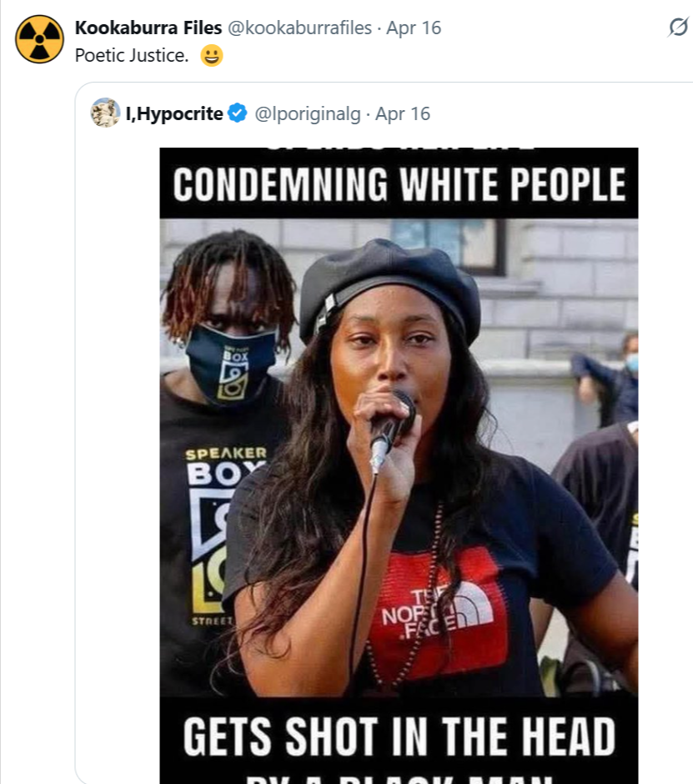Click the bottom black caption banner of image
This screenshot has width=693, height=784.
click(x=399, y=740)
